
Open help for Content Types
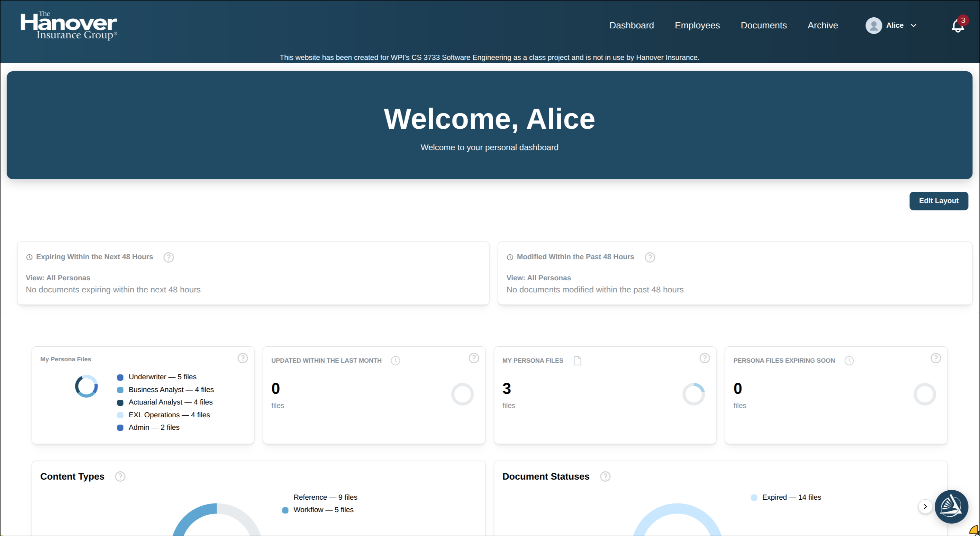click(x=120, y=476)
